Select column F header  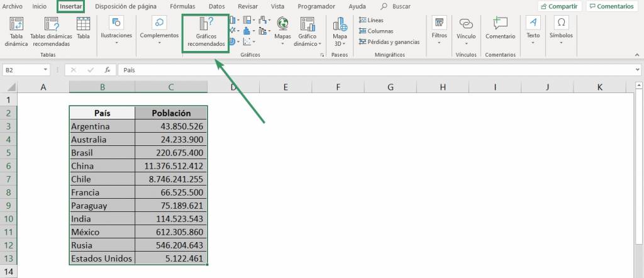(338, 87)
